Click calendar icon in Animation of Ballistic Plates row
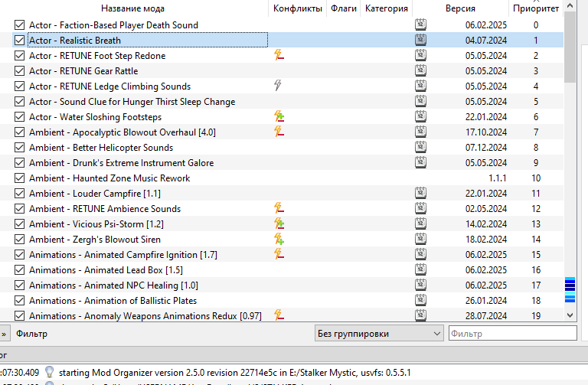Image resolution: width=588 pixels, height=385 pixels. pos(420,300)
